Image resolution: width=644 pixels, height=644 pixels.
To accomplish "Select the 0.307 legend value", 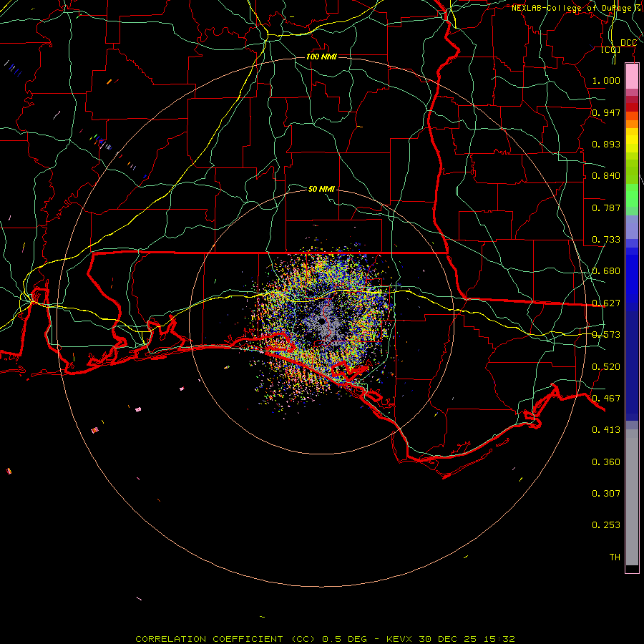I will coord(606,494).
